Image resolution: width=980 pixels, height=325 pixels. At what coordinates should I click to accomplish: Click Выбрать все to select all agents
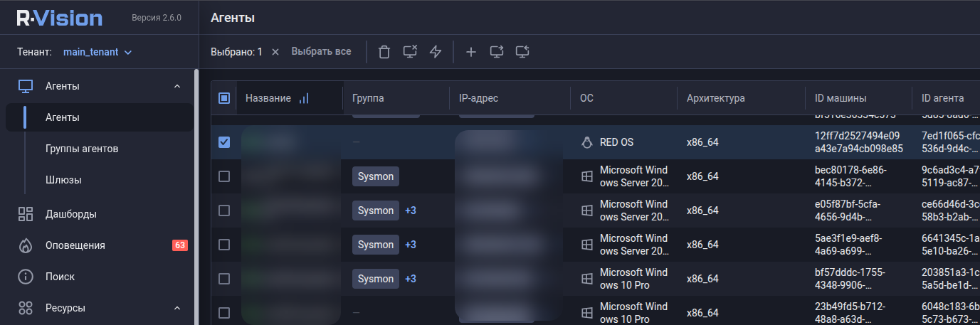click(x=321, y=52)
